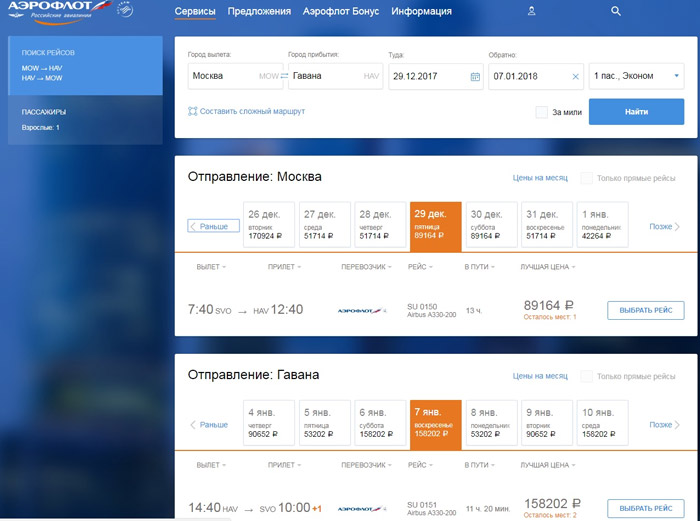Open calendar icon in departure date field
Screen dimensions: 700x521
[x=475, y=77]
